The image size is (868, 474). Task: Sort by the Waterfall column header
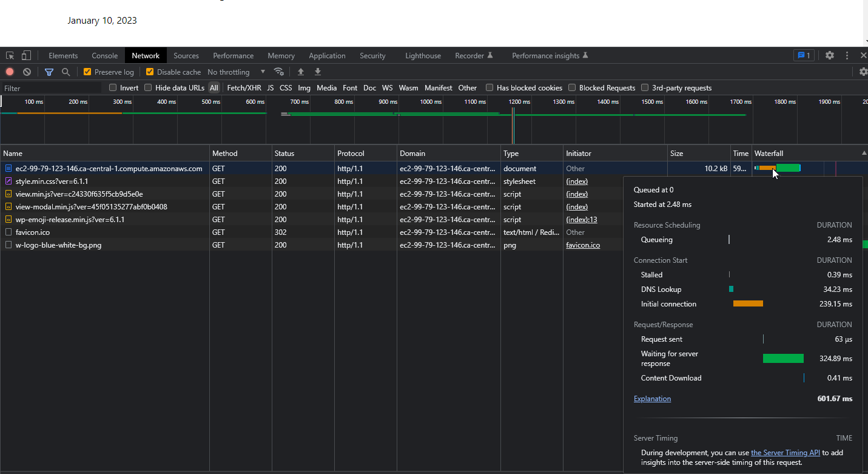click(x=809, y=153)
